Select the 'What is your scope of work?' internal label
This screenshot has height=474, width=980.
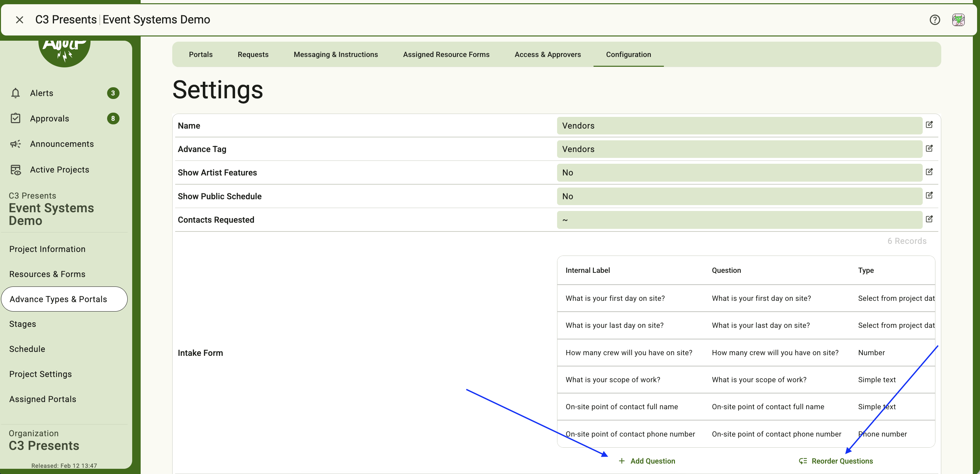point(613,380)
